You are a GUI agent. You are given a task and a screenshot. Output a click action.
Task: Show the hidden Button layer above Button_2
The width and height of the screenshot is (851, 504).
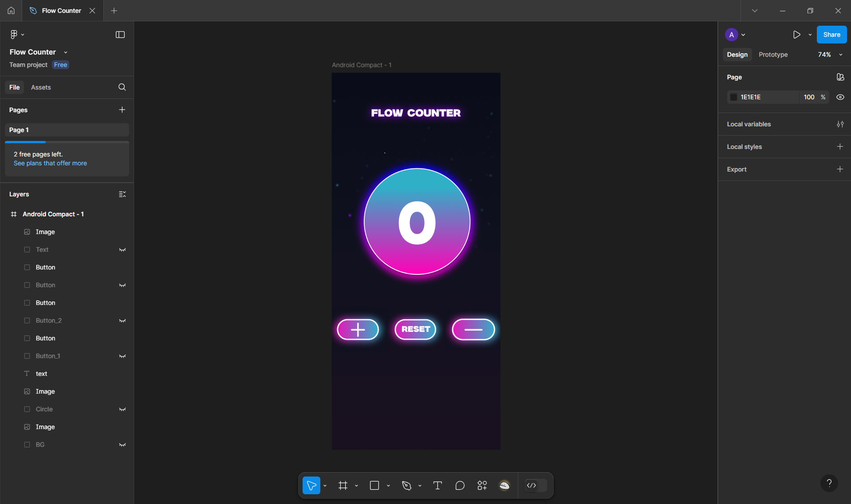(122, 285)
